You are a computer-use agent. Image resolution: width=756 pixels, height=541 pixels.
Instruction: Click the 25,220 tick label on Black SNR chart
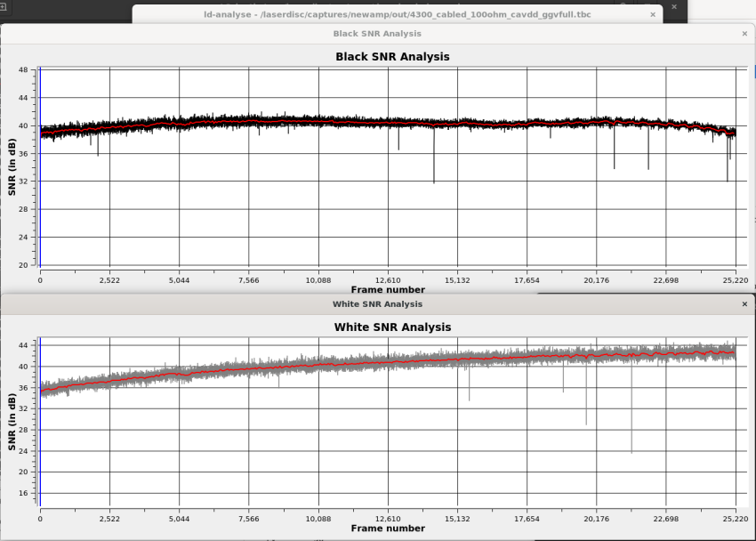point(735,280)
